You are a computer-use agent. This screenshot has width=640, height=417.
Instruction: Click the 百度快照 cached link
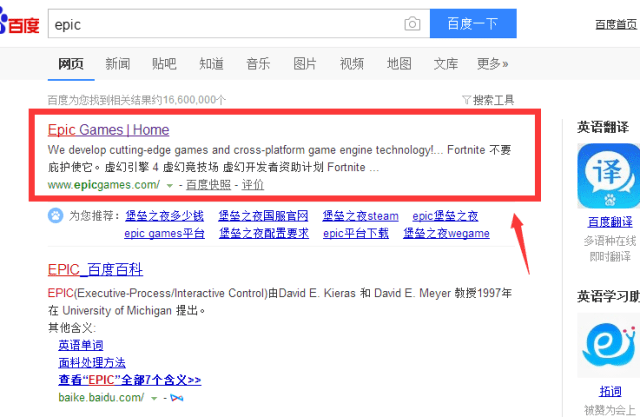(x=208, y=185)
